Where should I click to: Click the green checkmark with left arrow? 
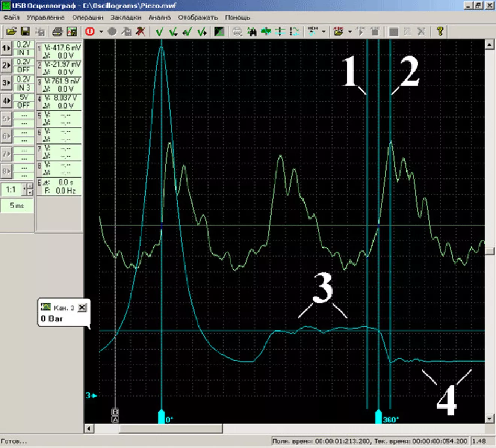[x=187, y=32]
